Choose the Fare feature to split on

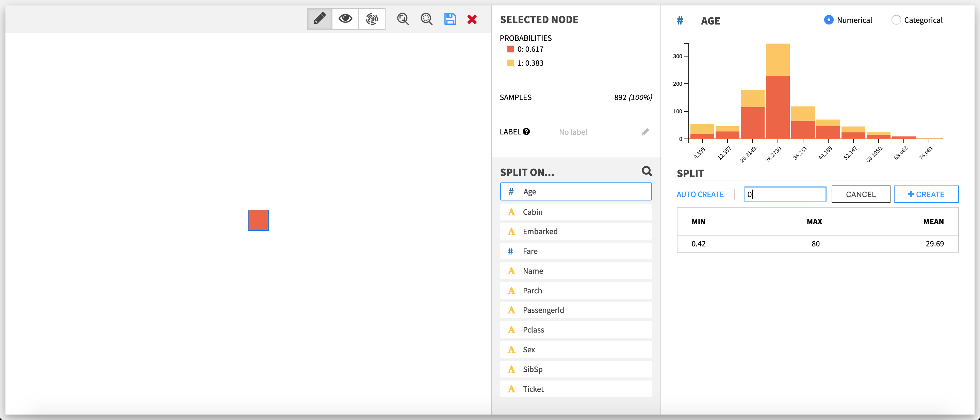[x=575, y=251]
